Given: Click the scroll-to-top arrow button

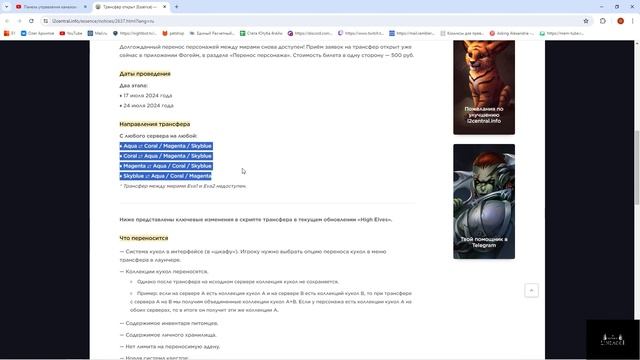Looking at the screenshot, I should pyautogui.click(x=531, y=291).
